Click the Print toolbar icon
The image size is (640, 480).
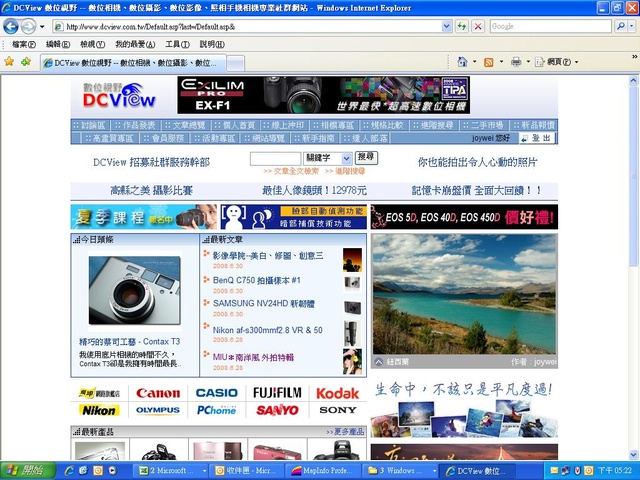(516, 62)
